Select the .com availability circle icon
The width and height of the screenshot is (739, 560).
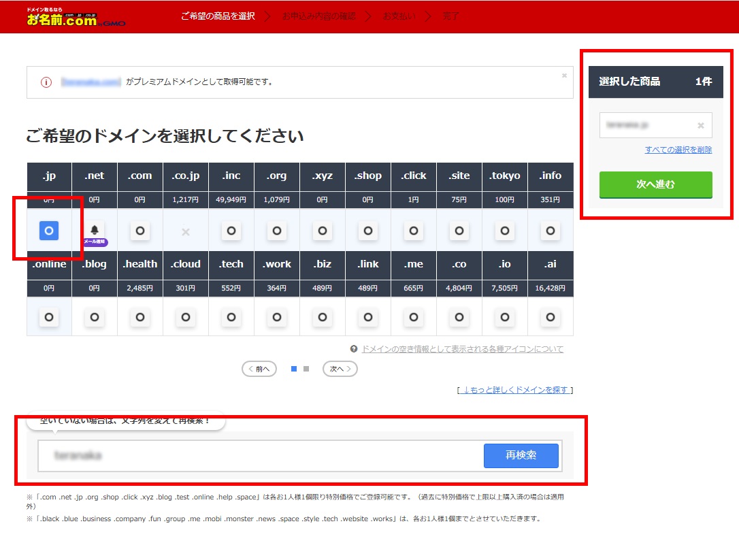pos(139,231)
